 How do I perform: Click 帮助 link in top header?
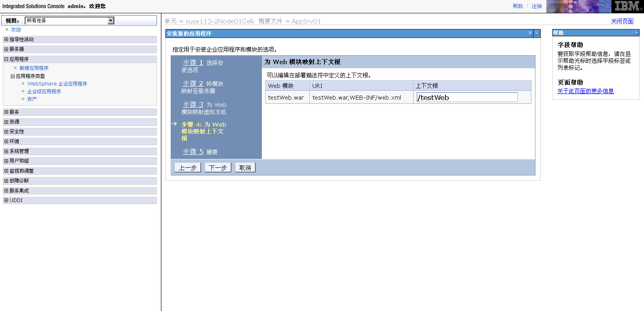tap(518, 6)
